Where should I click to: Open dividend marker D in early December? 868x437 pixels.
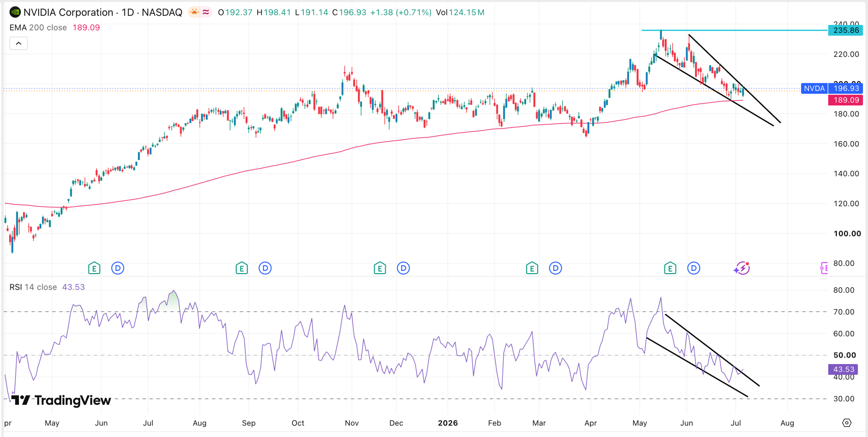click(x=403, y=268)
